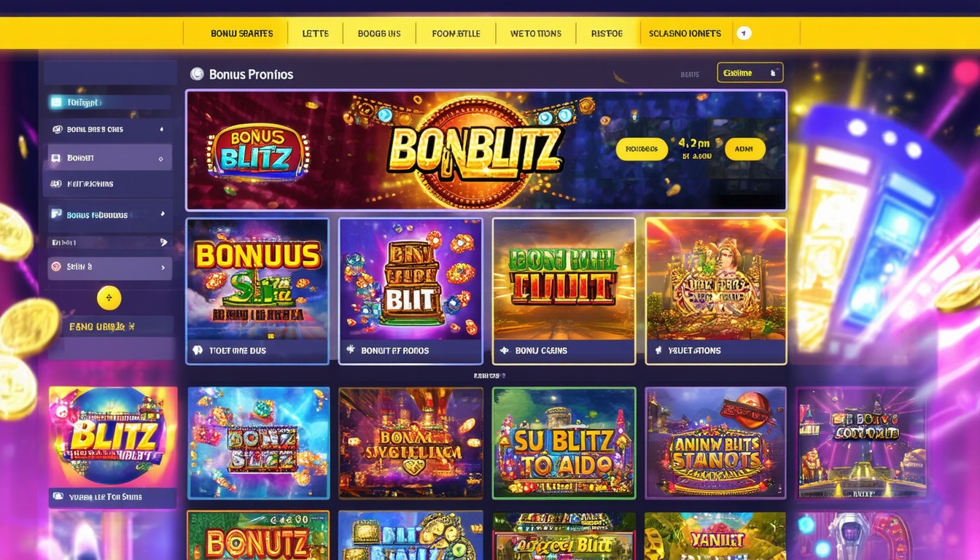Open the SU BLITZ TO AIDO game tile

click(x=564, y=443)
